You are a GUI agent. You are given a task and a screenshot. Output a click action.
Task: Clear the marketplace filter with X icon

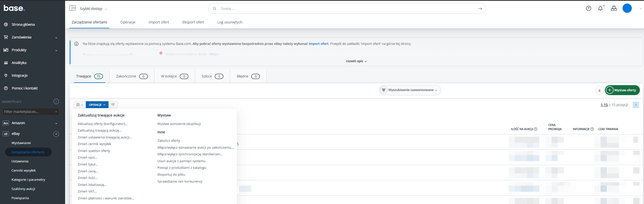(56, 112)
